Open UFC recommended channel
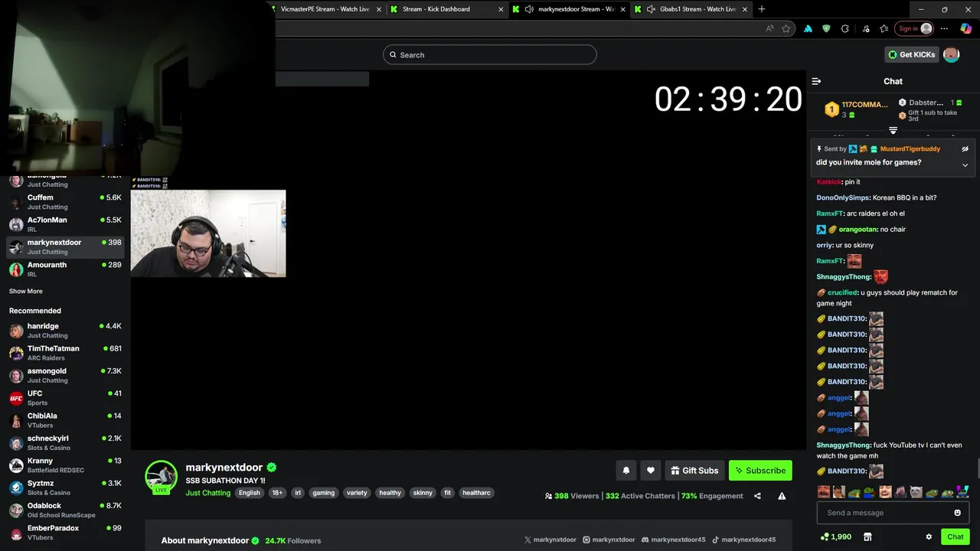This screenshot has width=980, height=551. 65,398
